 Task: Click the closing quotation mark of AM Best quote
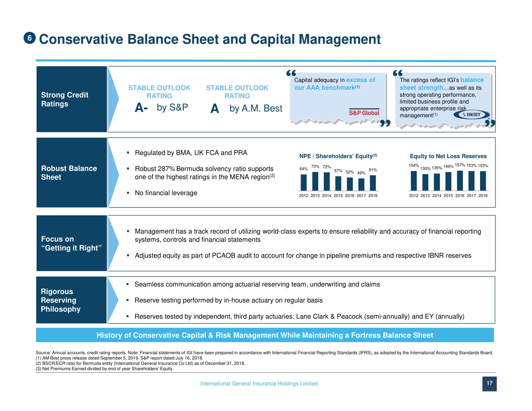click(x=490, y=123)
